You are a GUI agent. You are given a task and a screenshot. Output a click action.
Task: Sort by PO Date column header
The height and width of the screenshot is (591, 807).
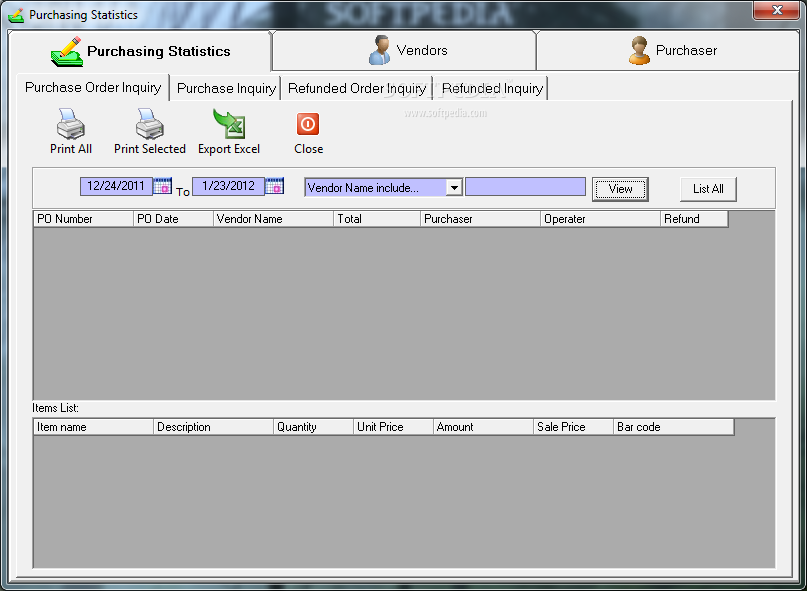tap(173, 219)
